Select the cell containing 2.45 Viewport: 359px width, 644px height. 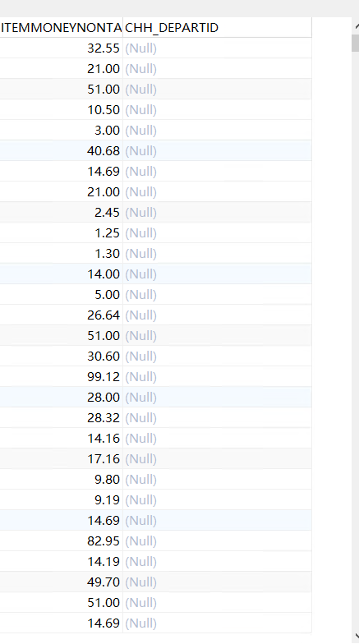(61, 212)
